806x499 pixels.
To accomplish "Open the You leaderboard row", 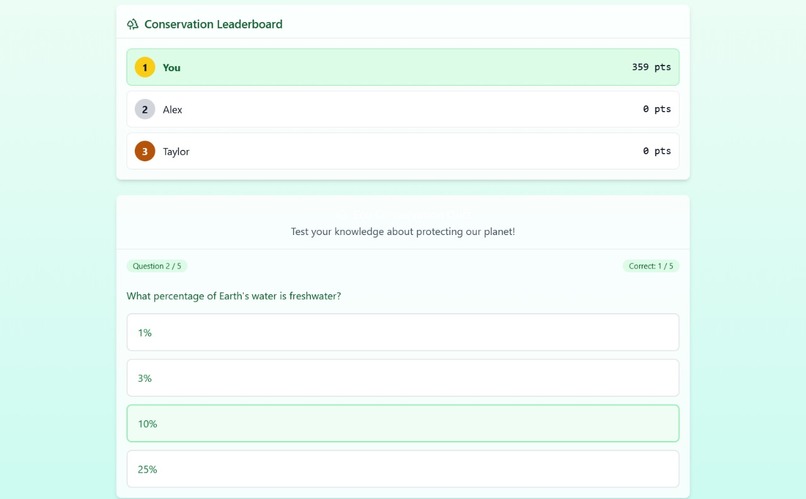I will point(403,67).
